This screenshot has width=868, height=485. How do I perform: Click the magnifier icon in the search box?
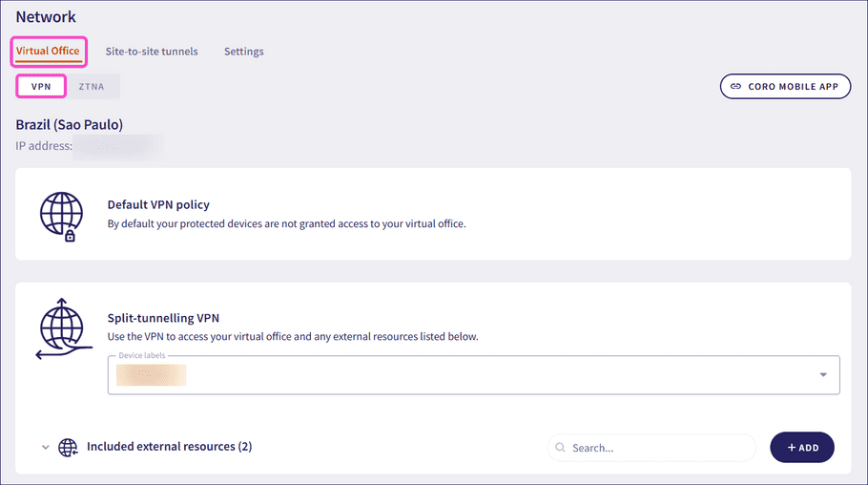560,447
